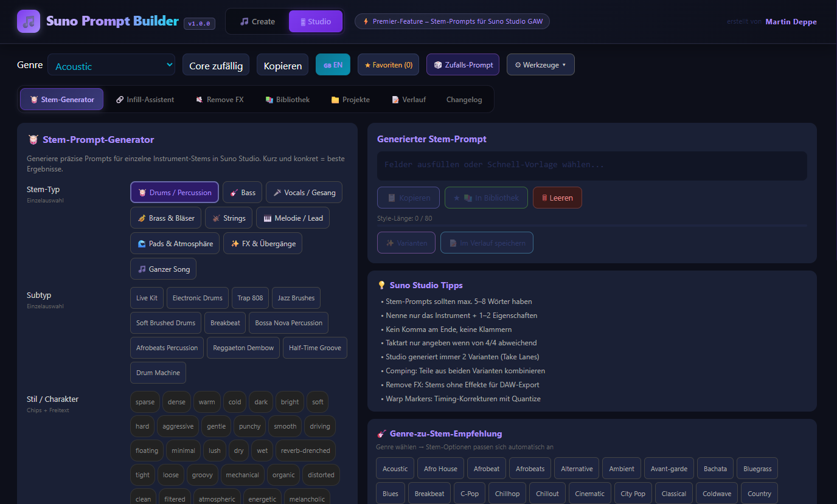The width and height of the screenshot is (837, 504).
Task: Open the Infill-Assistent tab
Action: (x=145, y=99)
